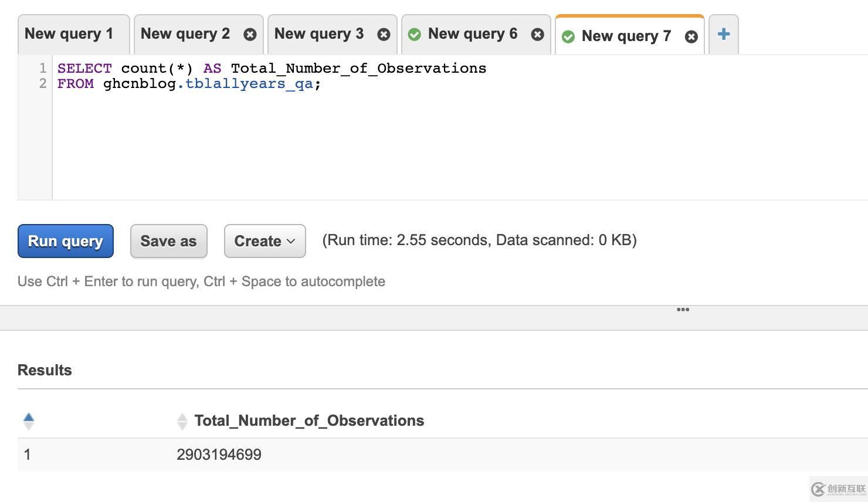868x502 pixels.
Task: Click the Run query button
Action: point(66,241)
